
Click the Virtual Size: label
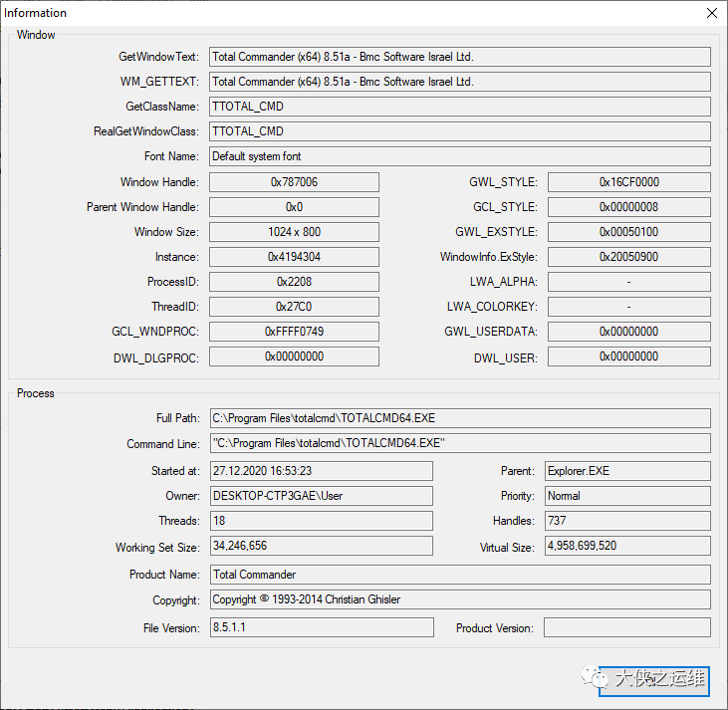click(x=507, y=548)
